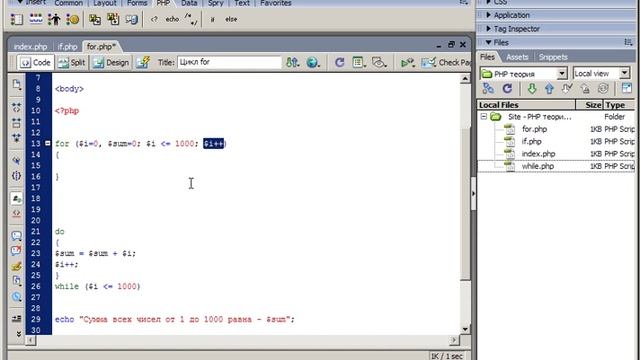Switch to Code view
Image resolution: width=640 pixels, height=360 pixels.
(x=36, y=62)
